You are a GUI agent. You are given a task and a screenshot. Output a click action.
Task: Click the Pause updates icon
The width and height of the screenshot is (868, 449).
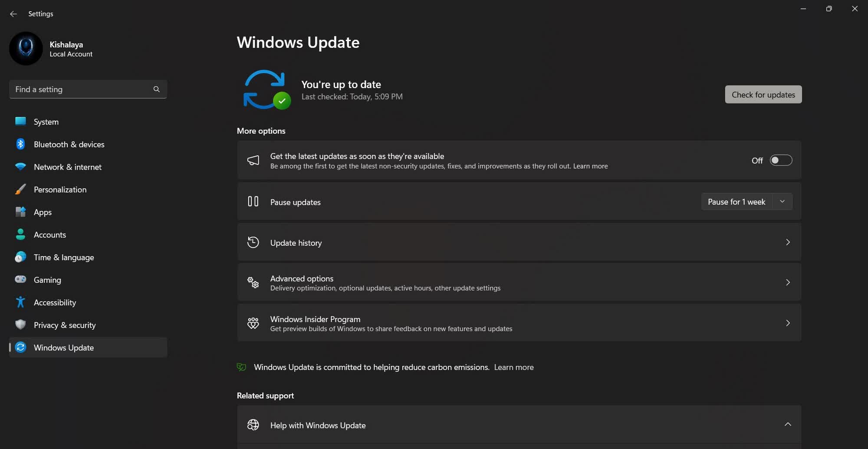tap(253, 201)
